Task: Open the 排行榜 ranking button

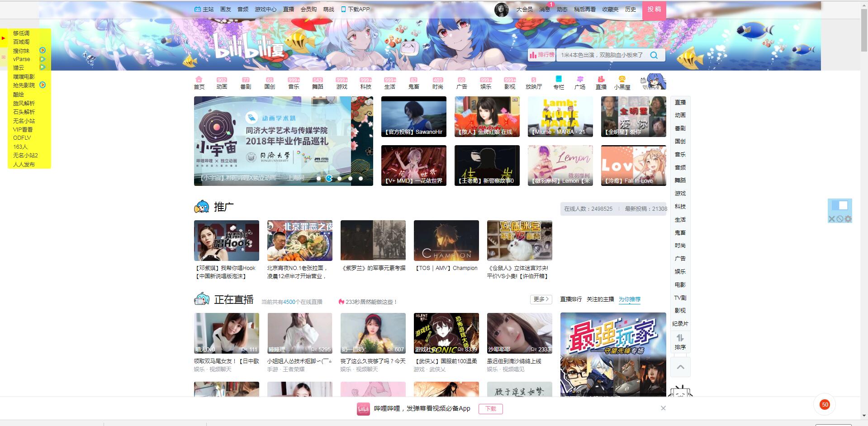Action: pos(542,55)
